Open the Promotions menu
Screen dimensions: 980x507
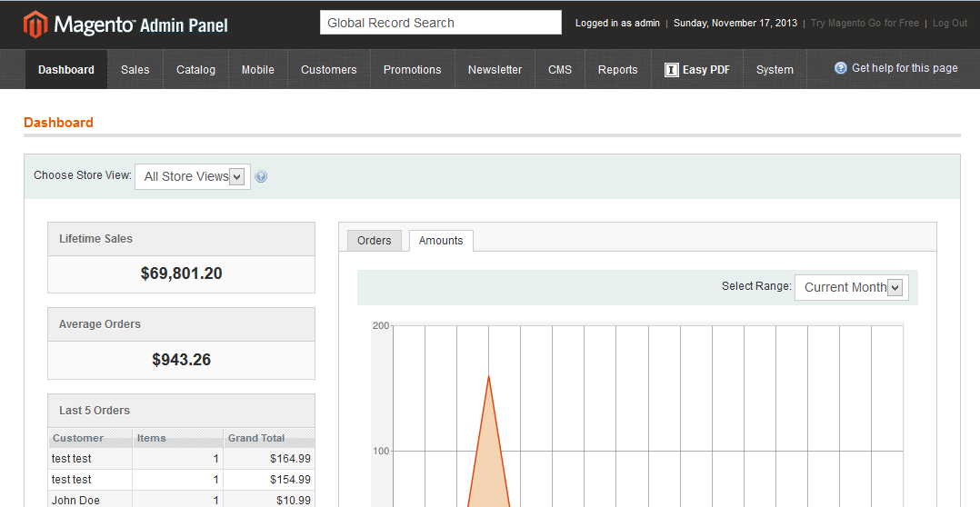413,70
